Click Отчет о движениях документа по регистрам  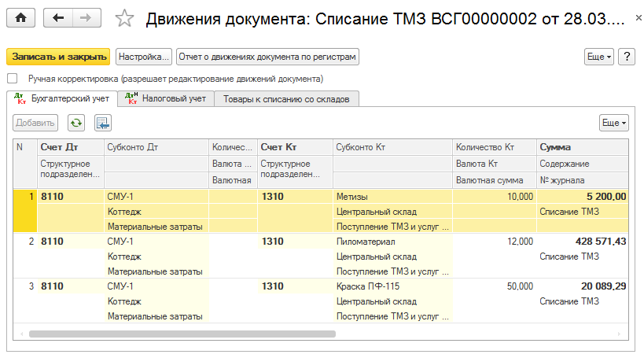(267, 57)
